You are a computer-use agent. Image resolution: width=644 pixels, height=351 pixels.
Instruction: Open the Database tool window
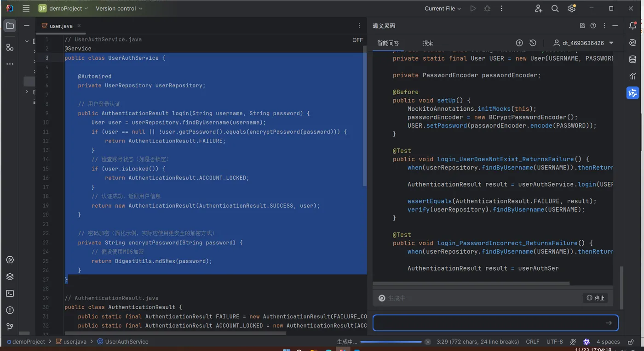(x=632, y=59)
